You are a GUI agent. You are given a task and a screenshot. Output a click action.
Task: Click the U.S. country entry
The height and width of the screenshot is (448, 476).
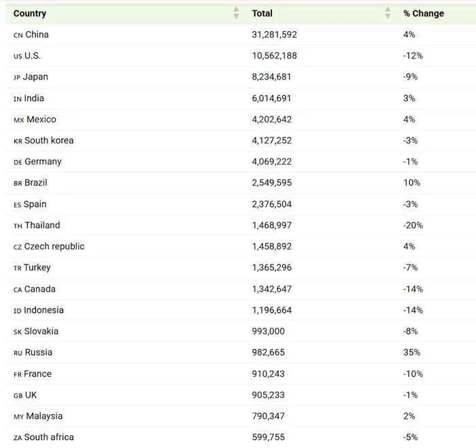pyautogui.click(x=33, y=56)
